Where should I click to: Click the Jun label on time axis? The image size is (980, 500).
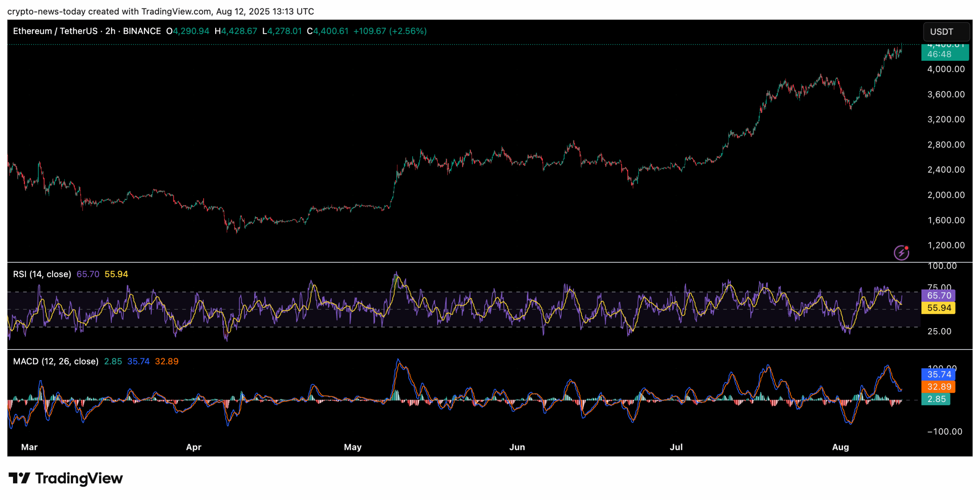pos(516,447)
